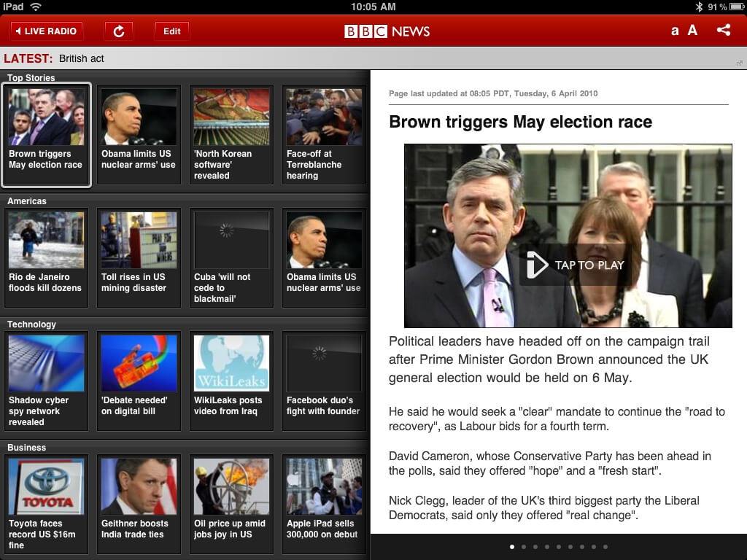
Task: Tap the 'Page last updated' timestamp
Action: click(x=493, y=93)
